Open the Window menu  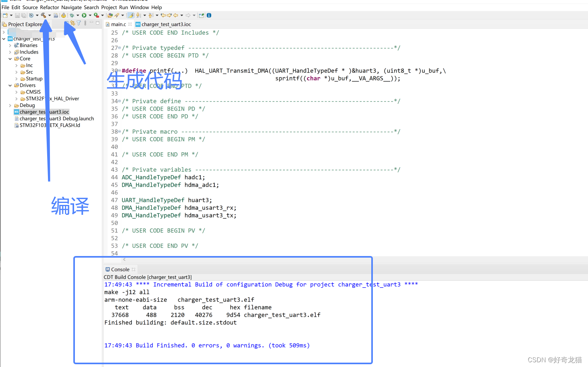pyautogui.click(x=139, y=7)
